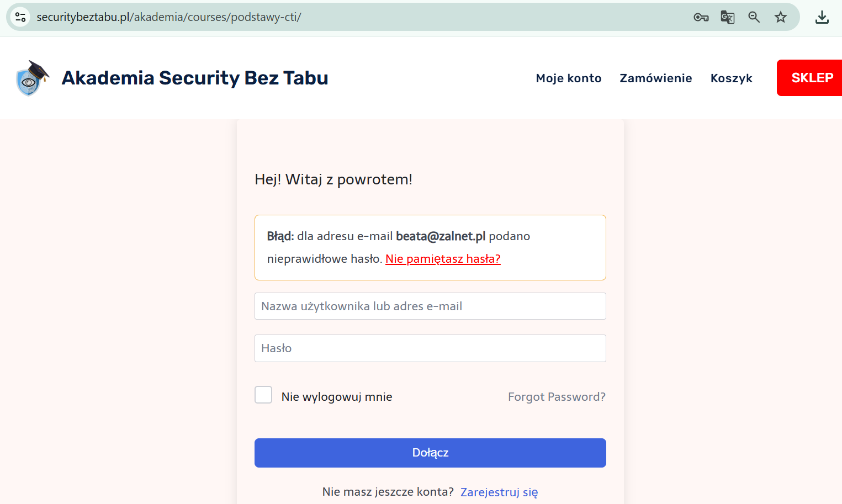Screen dimensions: 842x504
Task: Open the 'Koszyk' cart menu item
Action: [731, 78]
